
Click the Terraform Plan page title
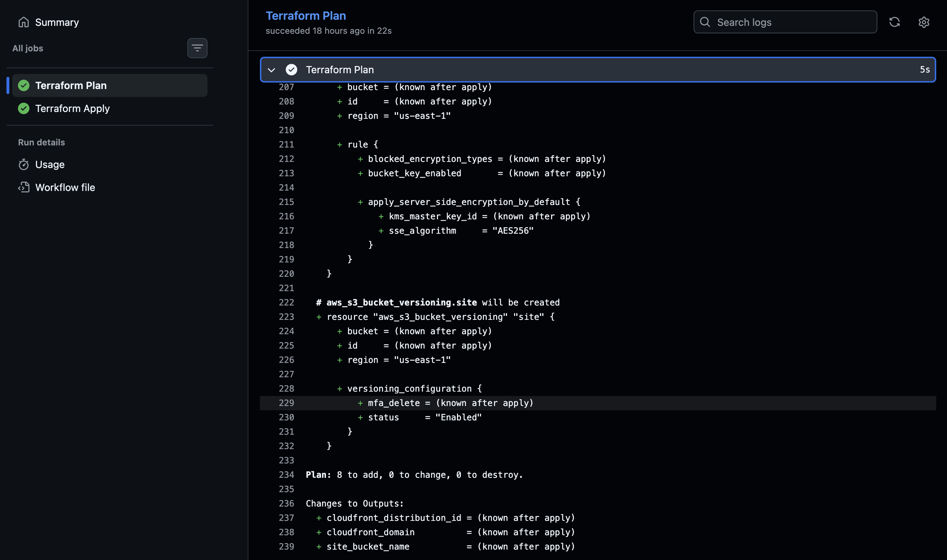click(306, 15)
